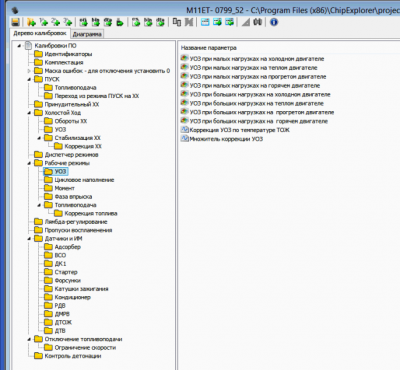Select the Дерево калибровок tab

click(40, 33)
